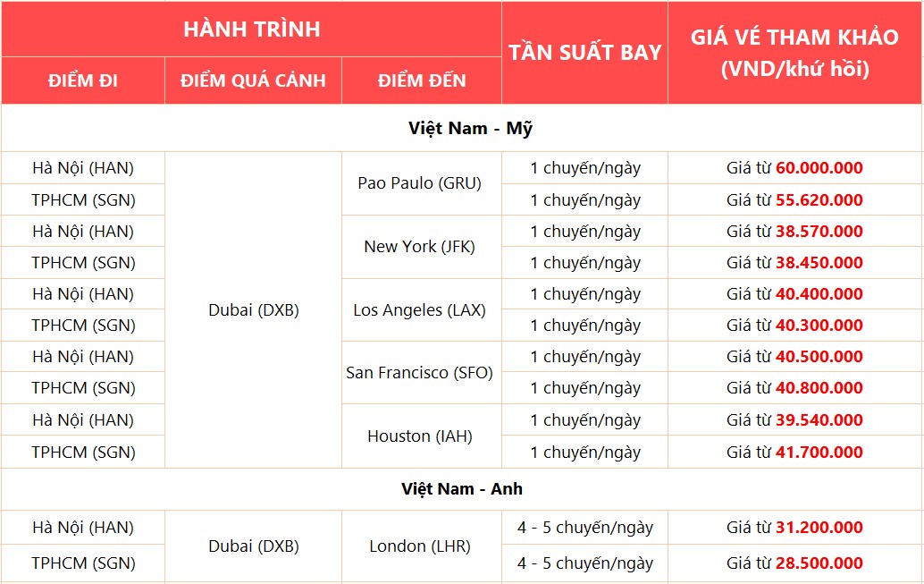The image size is (924, 584).
Task: Select the Việt Nam - Anh section row
Action: (x=461, y=488)
